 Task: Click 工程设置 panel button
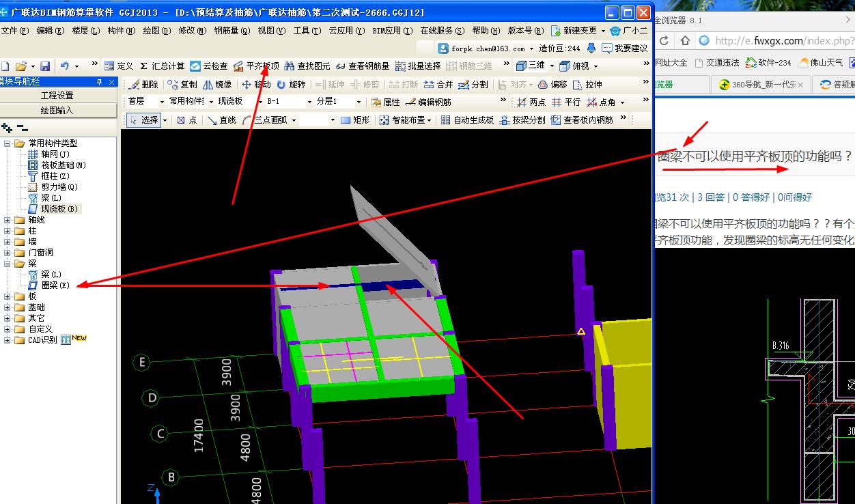coord(57,96)
